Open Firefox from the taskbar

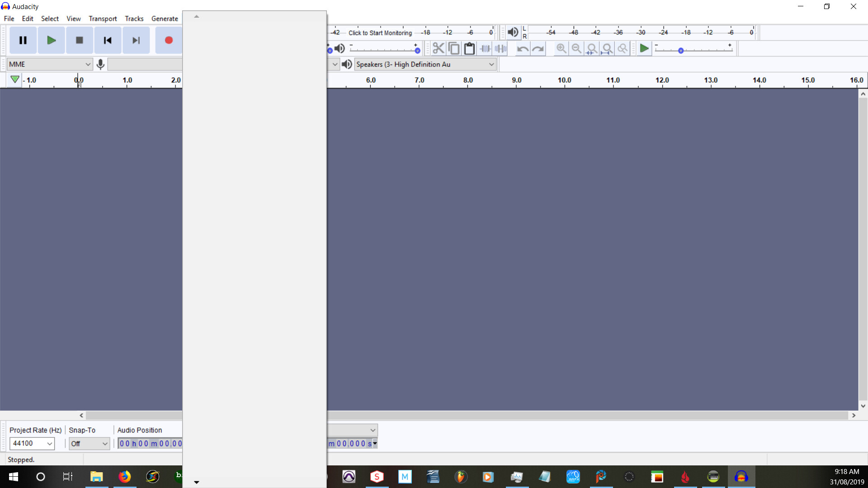(x=125, y=477)
